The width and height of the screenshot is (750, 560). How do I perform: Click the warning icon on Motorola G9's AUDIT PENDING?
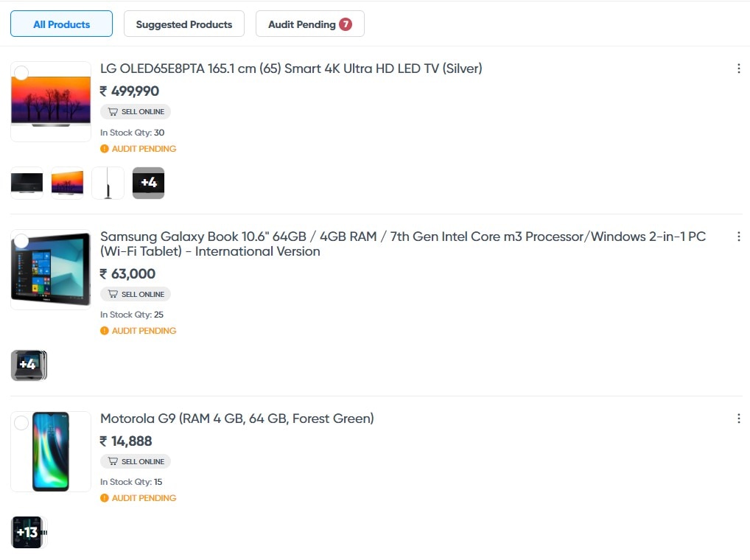pos(103,497)
